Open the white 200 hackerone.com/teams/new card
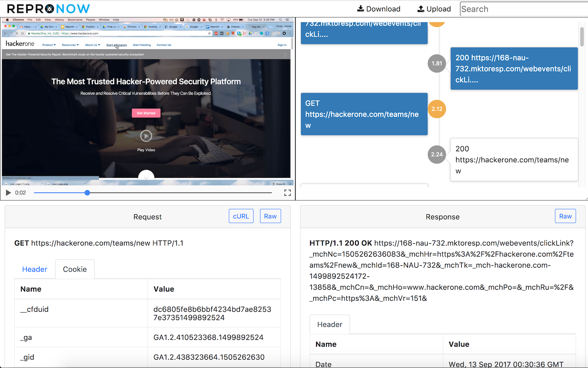 pyautogui.click(x=514, y=160)
